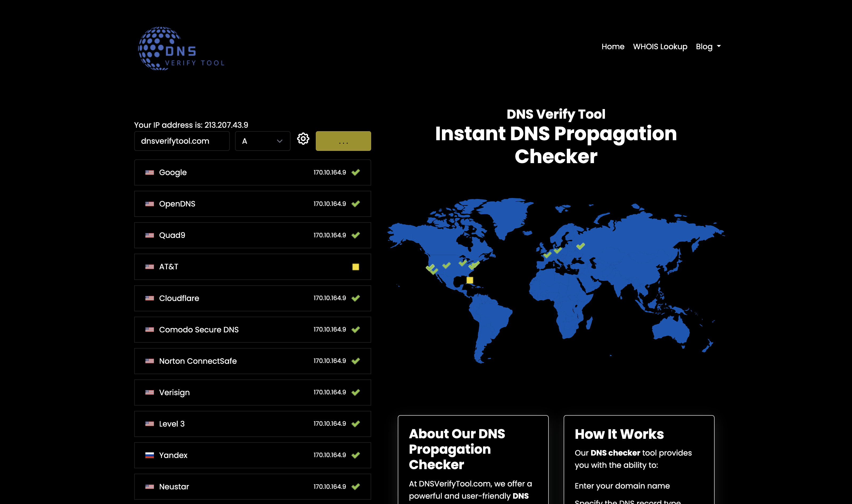Click the checkmark in the Cloudflare row
The image size is (852, 504).
pyautogui.click(x=356, y=298)
